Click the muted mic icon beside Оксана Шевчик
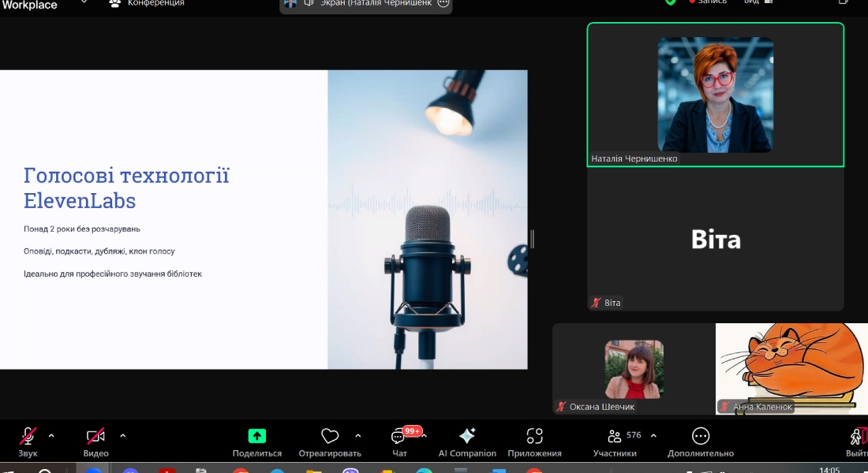 click(561, 407)
